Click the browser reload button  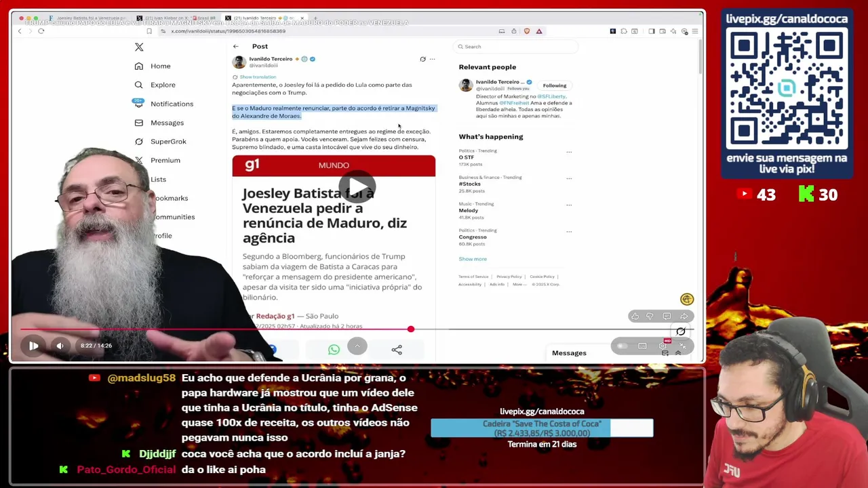[41, 31]
